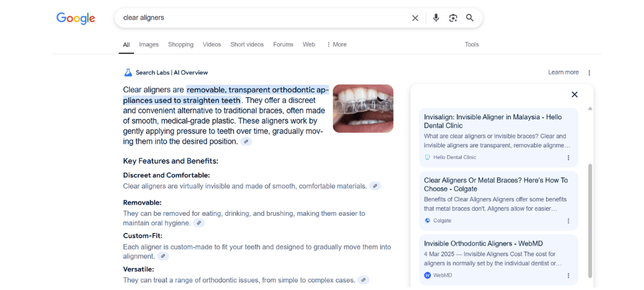Screen dimensions: 644x290
Task: Click the clear aligner teeth thumbnail image
Action: (363, 108)
